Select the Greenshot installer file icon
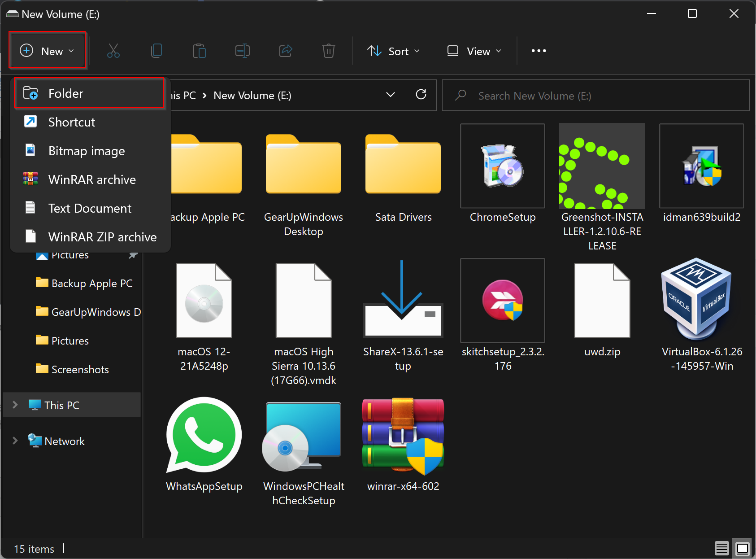This screenshot has height=559, width=756. 602,166
